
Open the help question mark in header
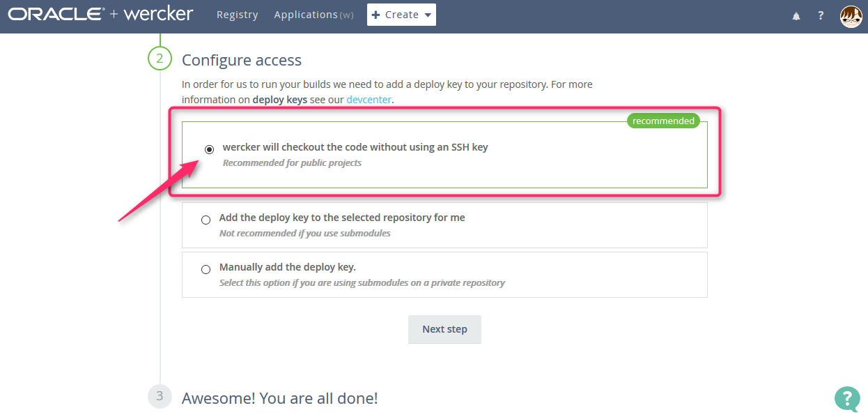(821, 15)
